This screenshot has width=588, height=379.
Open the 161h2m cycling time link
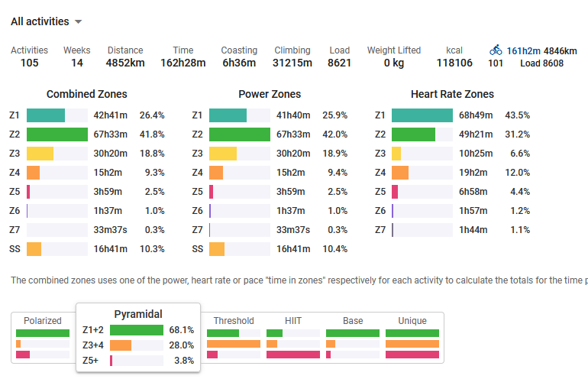point(523,51)
